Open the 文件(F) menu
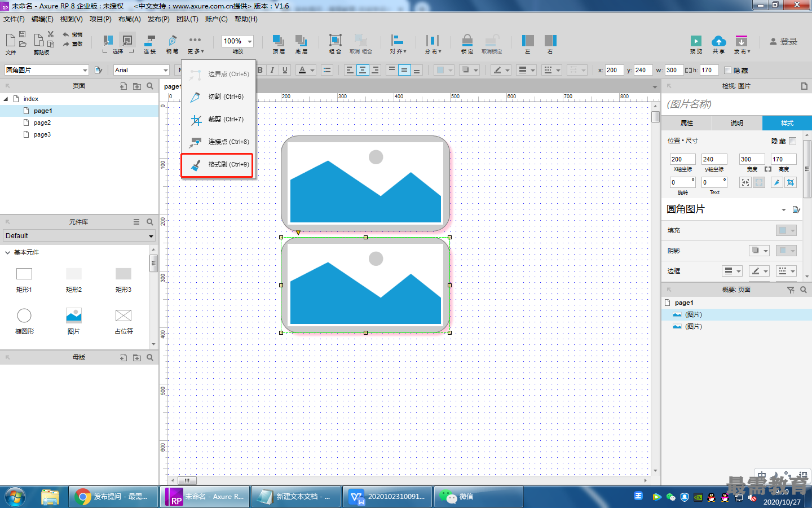The width and height of the screenshot is (812, 508). (14, 19)
